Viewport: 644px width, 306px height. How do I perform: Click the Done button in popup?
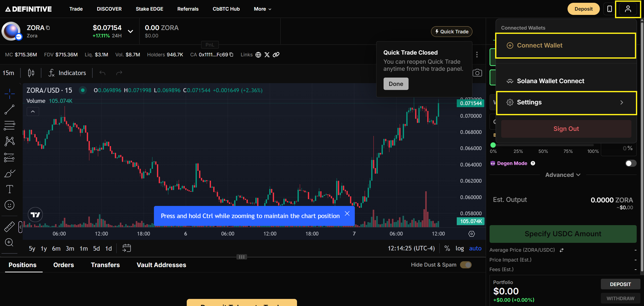(x=396, y=84)
